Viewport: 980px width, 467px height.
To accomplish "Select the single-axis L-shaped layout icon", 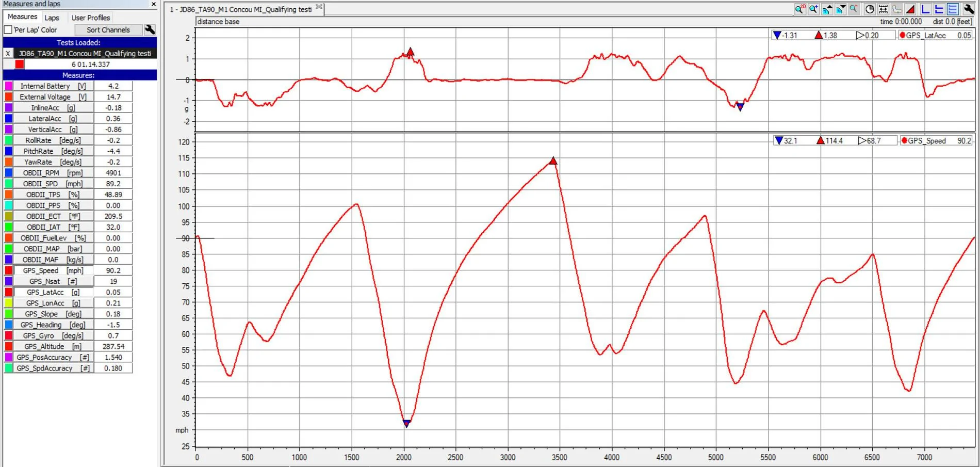I will pos(925,9).
